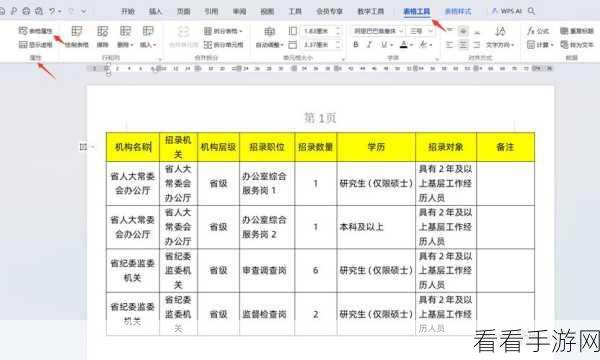
Task: Expand the 计算 dropdown arrow
Action: tap(552, 45)
